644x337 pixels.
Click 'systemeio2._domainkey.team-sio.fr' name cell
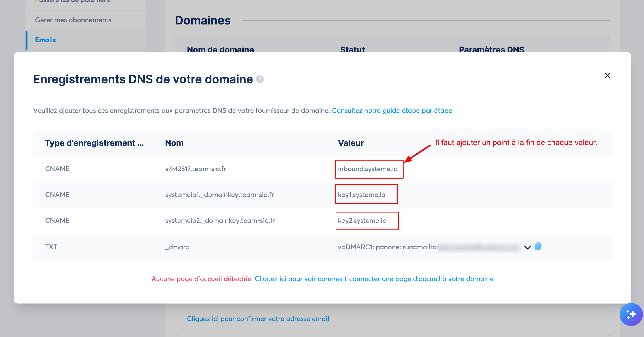click(x=220, y=220)
